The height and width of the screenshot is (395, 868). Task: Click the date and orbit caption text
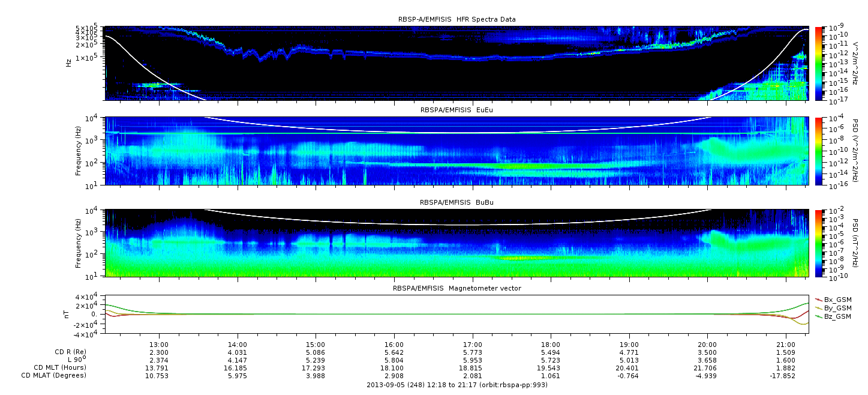tap(457, 385)
